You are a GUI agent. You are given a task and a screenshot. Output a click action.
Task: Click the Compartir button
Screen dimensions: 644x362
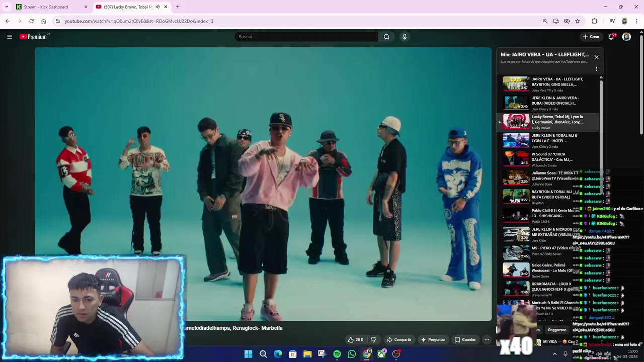[x=399, y=340]
